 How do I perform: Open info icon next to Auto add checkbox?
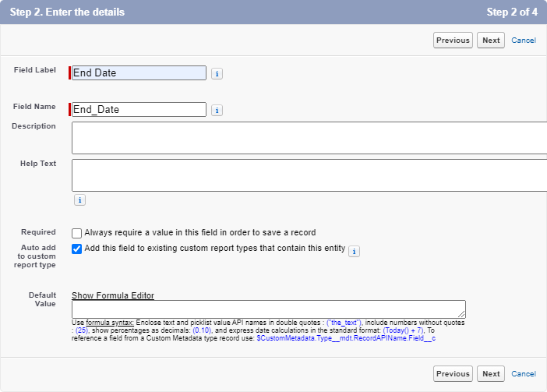click(354, 251)
